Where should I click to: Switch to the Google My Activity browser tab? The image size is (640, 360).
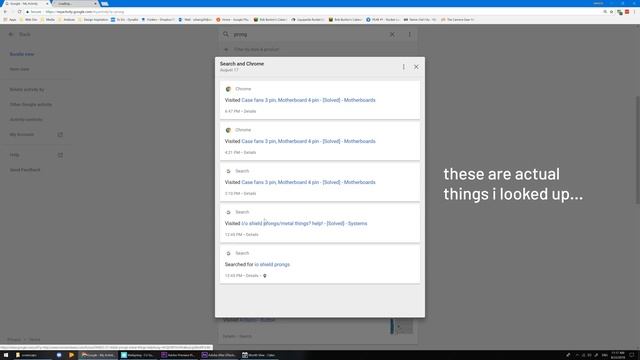pos(25,3)
